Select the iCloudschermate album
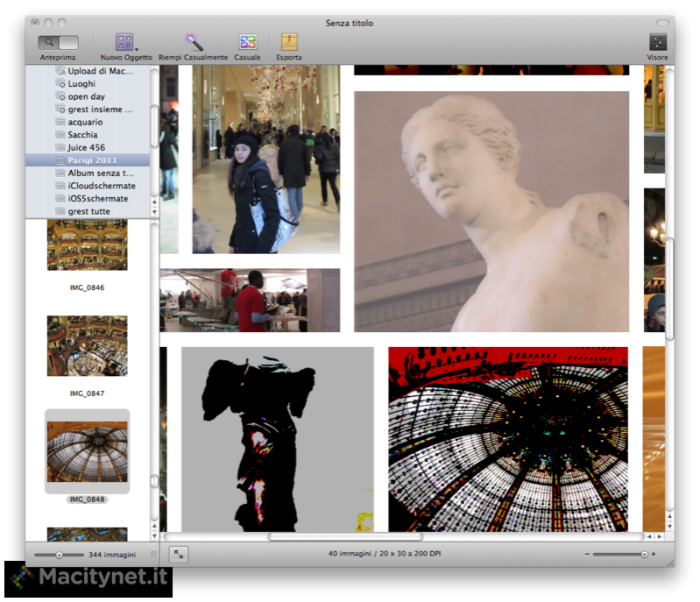Viewport: 700px width, 602px height. [88, 186]
